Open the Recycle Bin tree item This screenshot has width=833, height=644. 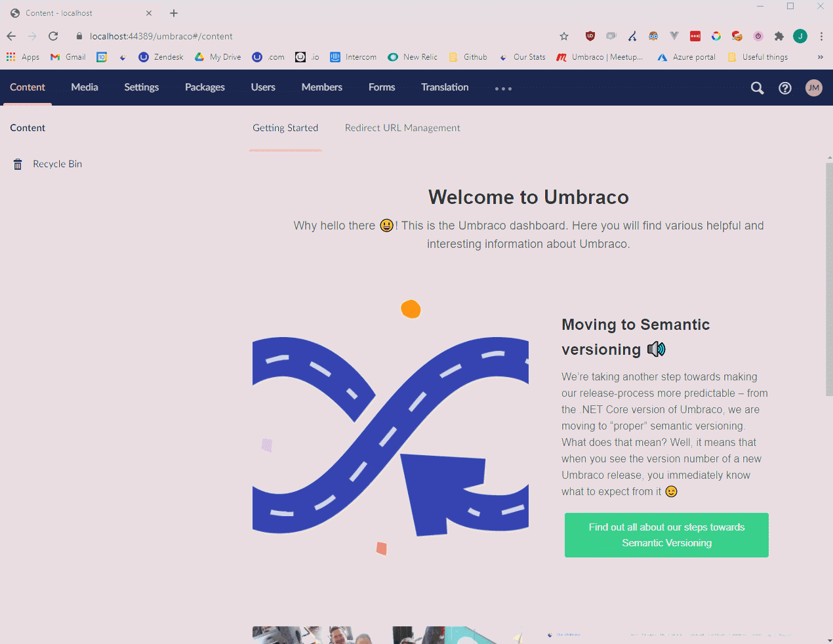coord(57,164)
